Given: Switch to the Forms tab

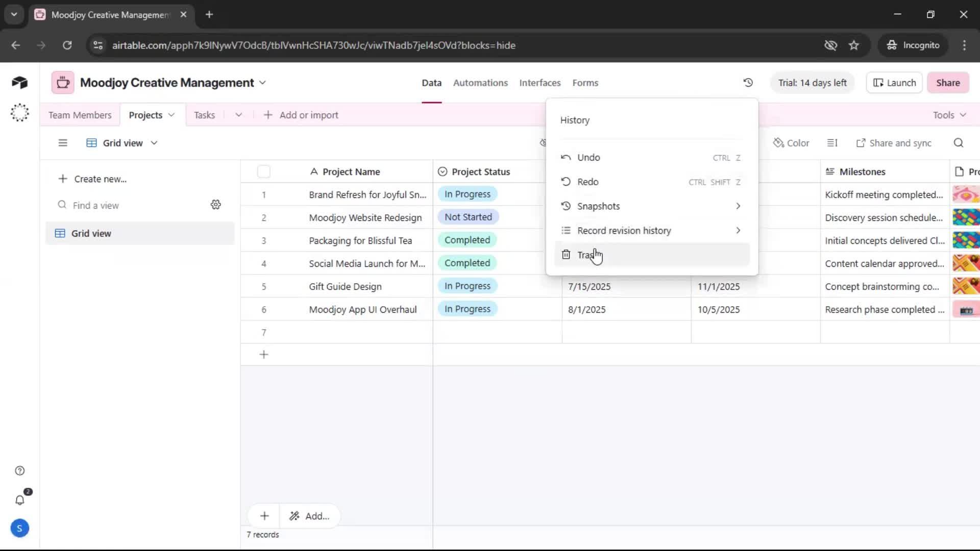Looking at the screenshot, I should (x=585, y=83).
